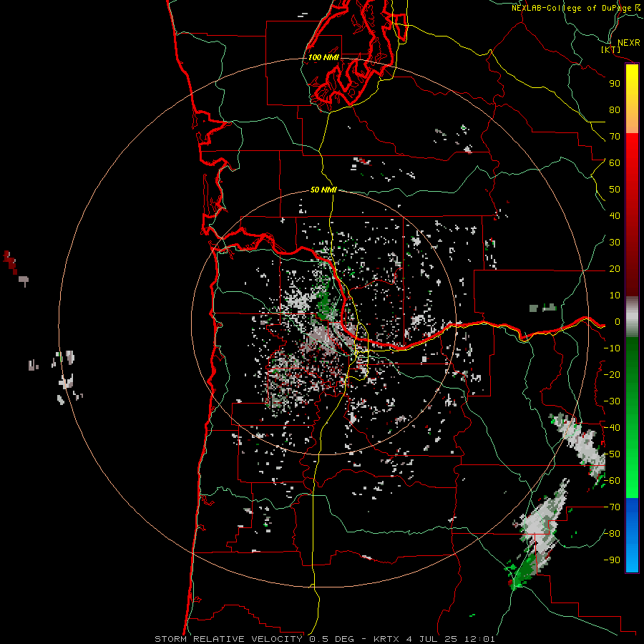This screenshot has height=644, width=644.
Task: Click the 20 value on the velocity scale
Action: click(615, 268)
